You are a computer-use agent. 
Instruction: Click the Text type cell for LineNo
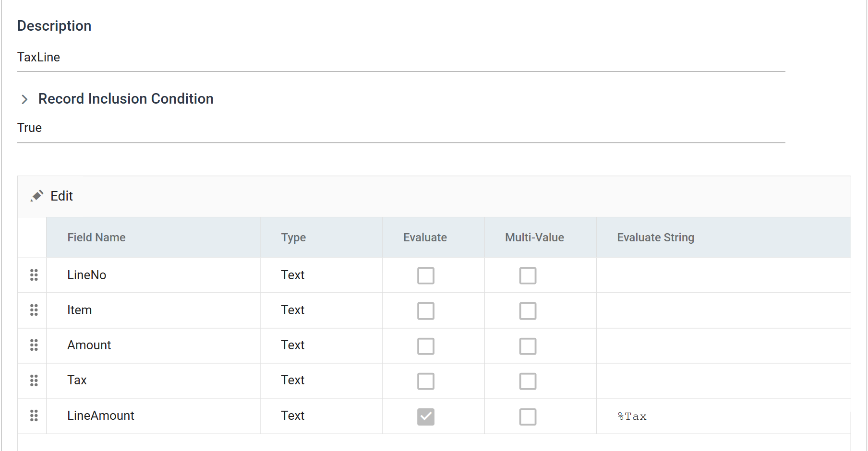321,275
